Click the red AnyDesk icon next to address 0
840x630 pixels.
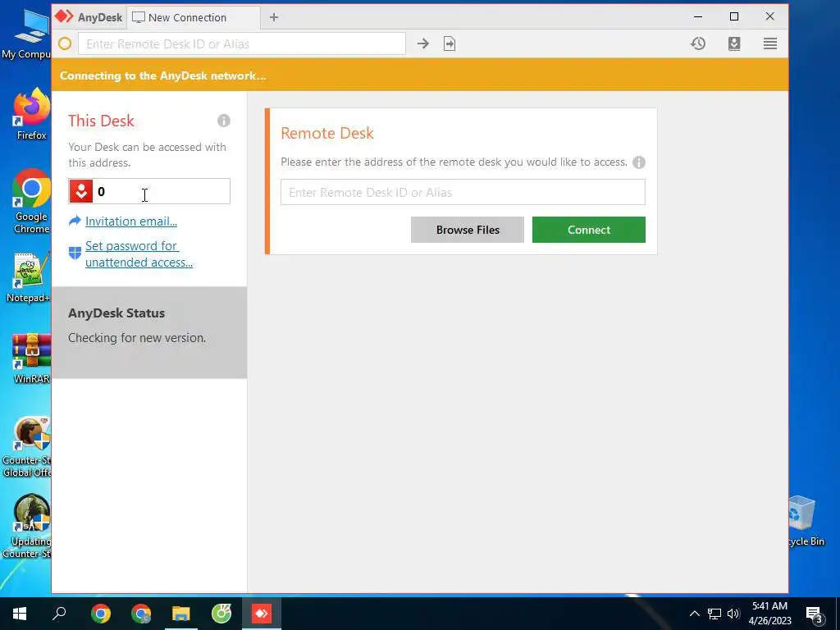tap(81, 191)
